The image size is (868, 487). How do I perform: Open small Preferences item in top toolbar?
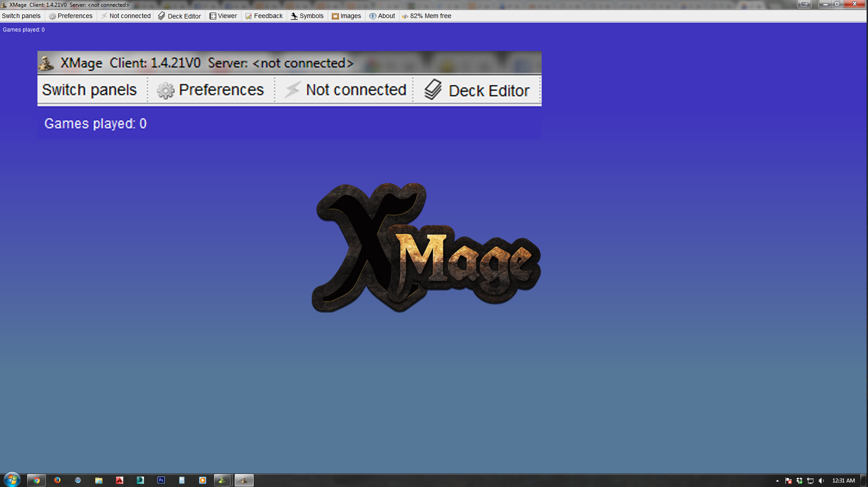click(x=71, y=16)
